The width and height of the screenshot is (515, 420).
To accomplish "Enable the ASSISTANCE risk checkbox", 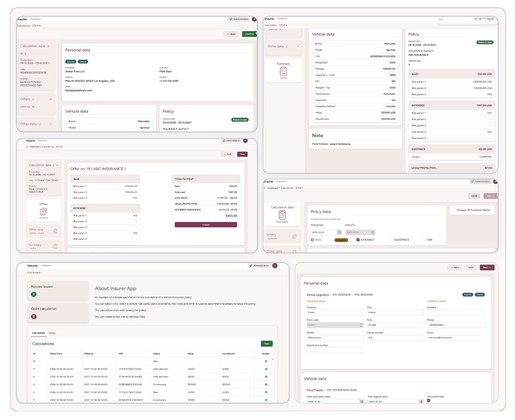I will point(391,240).
